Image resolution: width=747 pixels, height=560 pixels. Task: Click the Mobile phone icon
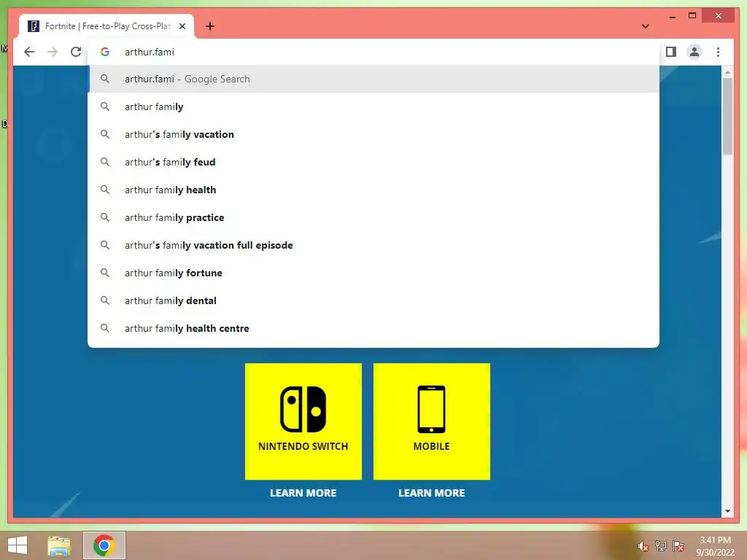coord(431,409)
